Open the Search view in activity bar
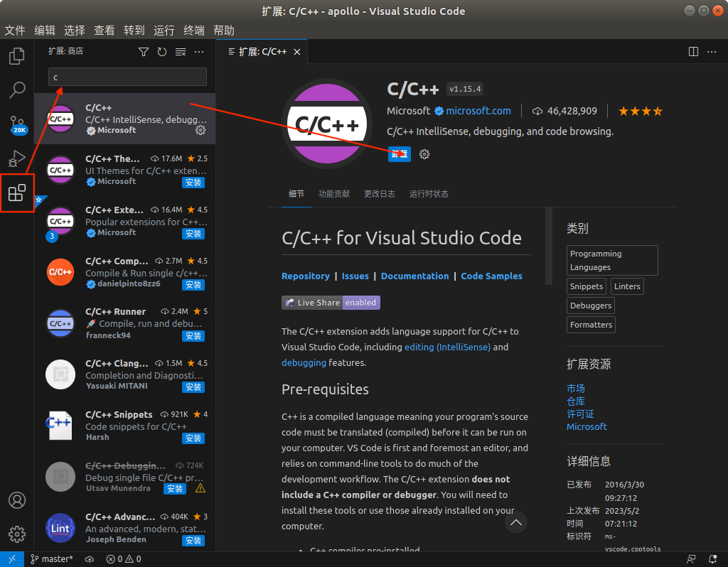This screenshot has height=567, width=728. click(17, 90)
